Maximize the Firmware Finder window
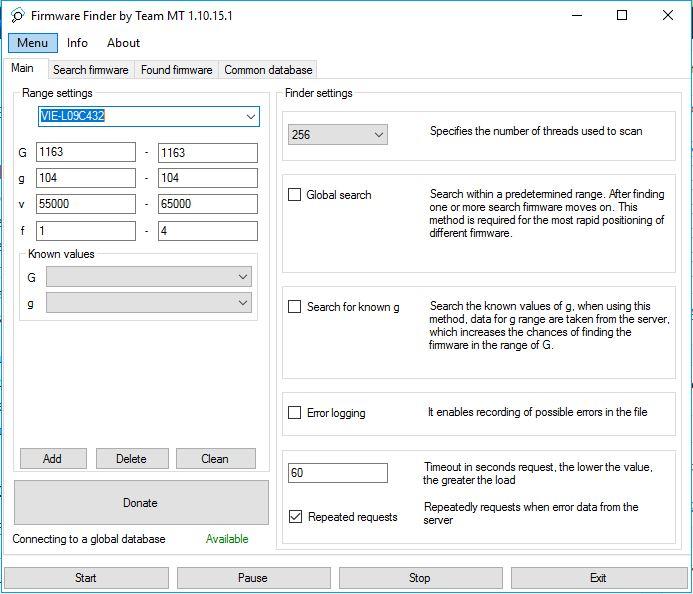 click(x=621, y=15)
